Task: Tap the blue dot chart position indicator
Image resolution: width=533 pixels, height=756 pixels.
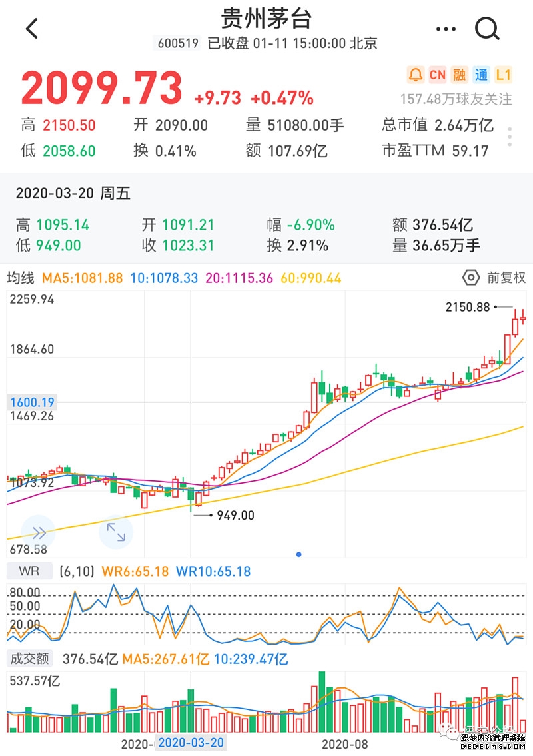Action: pyautogui.click(x=298, y=553)
